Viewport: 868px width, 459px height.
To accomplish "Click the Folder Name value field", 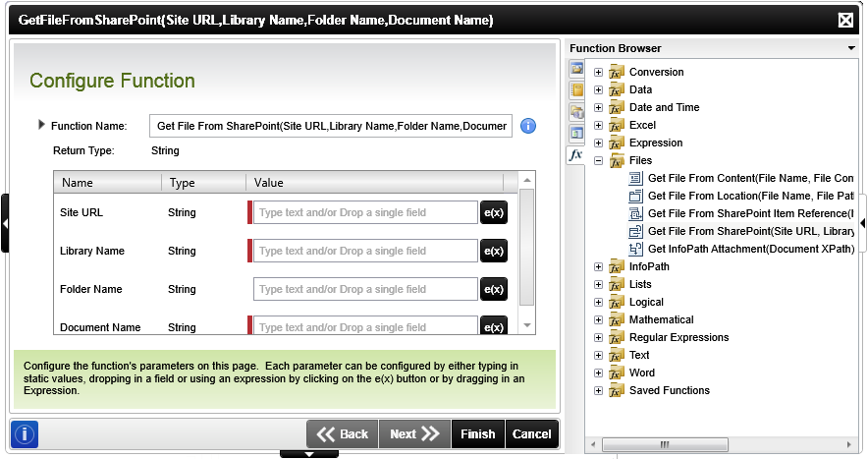I will (x=365, y=289).
